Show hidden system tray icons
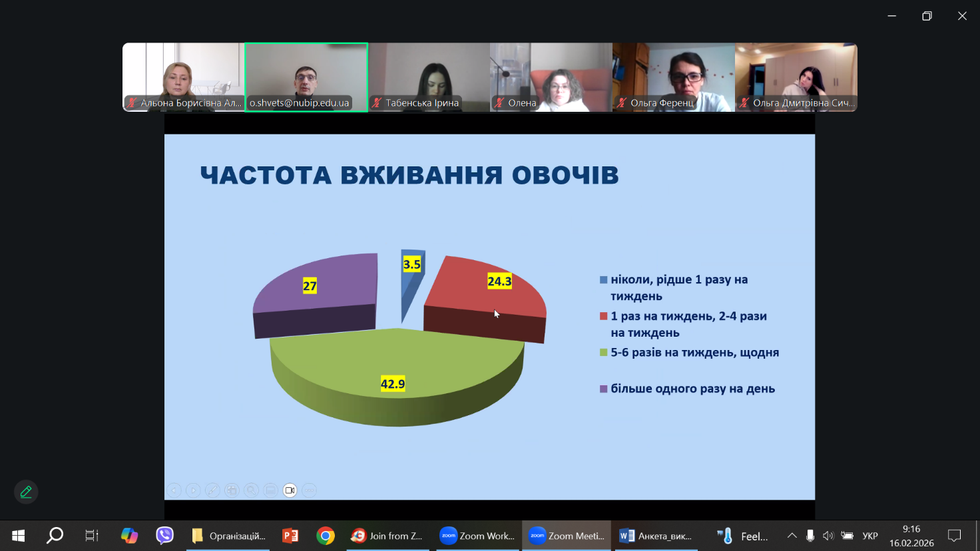980x551 pixels. click(792, 536)
